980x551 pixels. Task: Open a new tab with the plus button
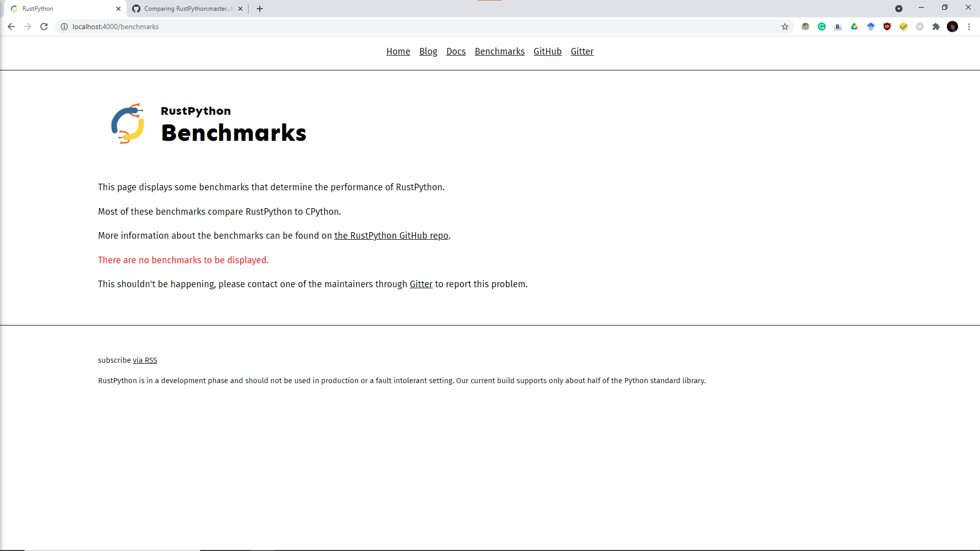coord(260,9)
